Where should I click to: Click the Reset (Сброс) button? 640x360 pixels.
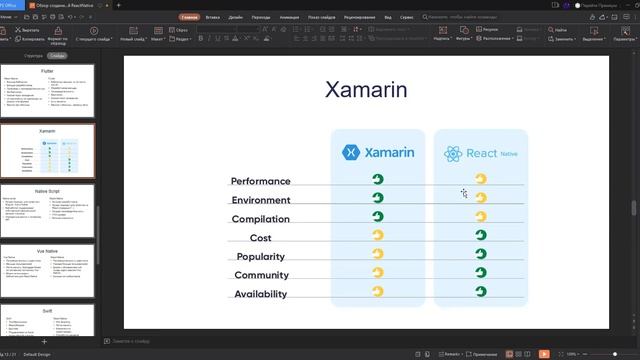[x=178, y=30]
